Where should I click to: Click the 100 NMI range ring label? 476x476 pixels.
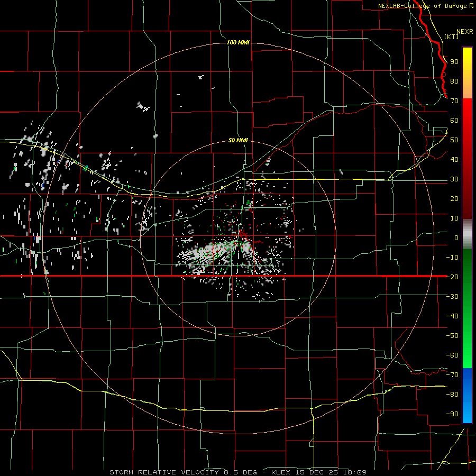(x=238, y=42)
